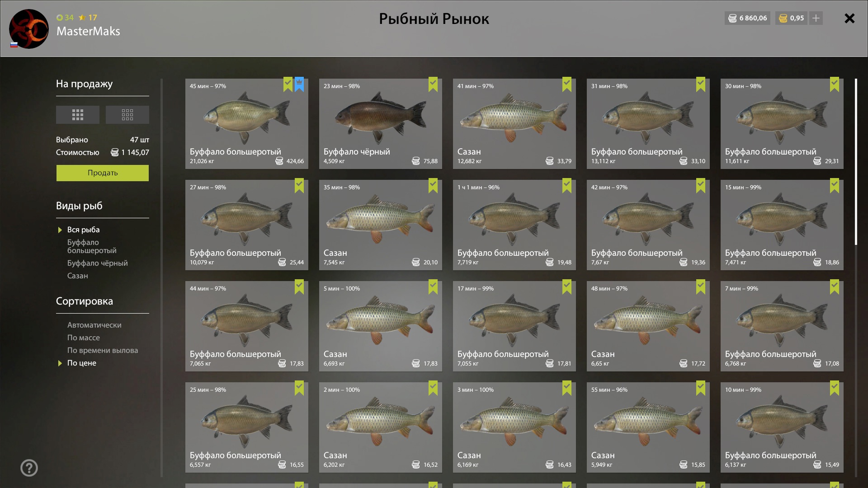Click the vertical scrollbar on the right
The image size is (868, 488).
(x=856, y=162)
